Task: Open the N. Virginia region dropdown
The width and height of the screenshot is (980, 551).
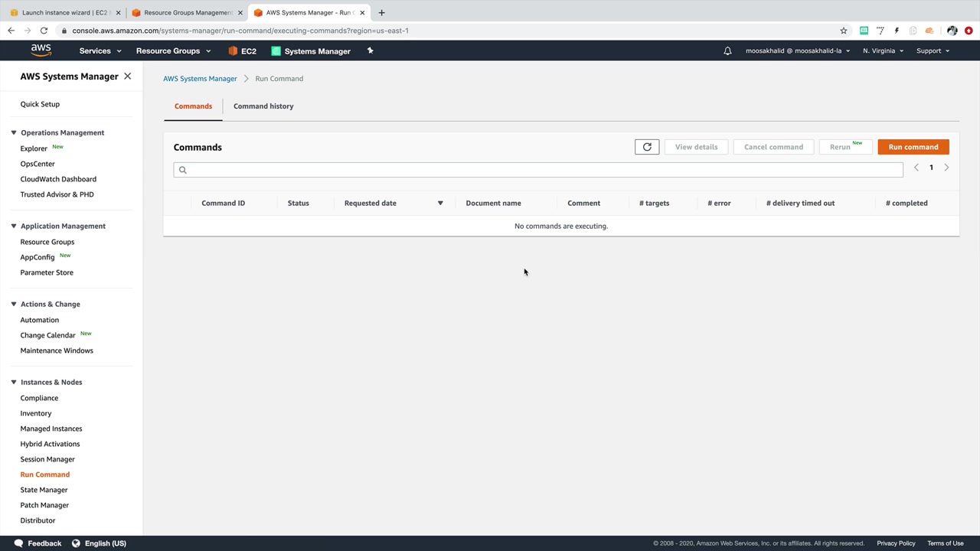Action: point(883,51)
